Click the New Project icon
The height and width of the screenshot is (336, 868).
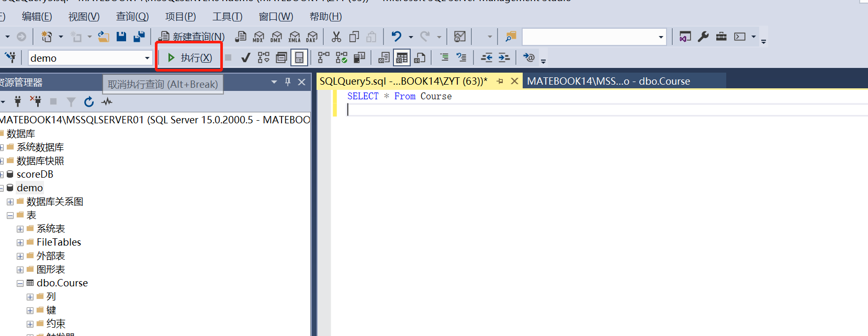(47, 37)
